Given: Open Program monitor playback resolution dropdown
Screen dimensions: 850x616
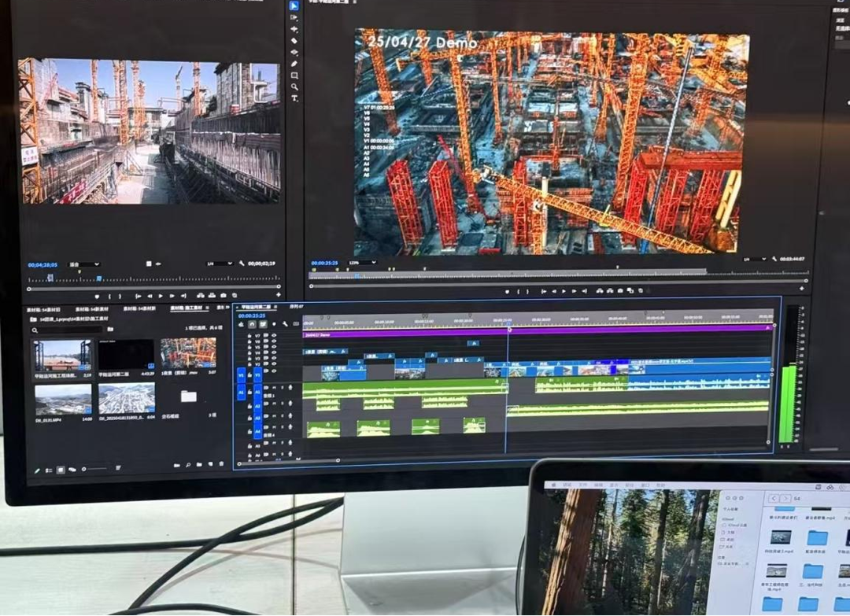Looking at the screenshot, I should click(755, 259).
